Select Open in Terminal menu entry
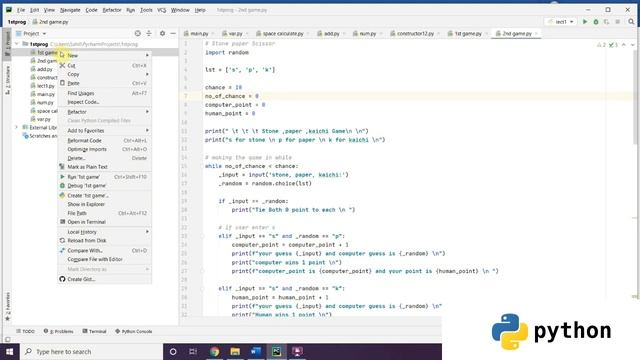This screenshot has height=360, width=640. (105, 222)
